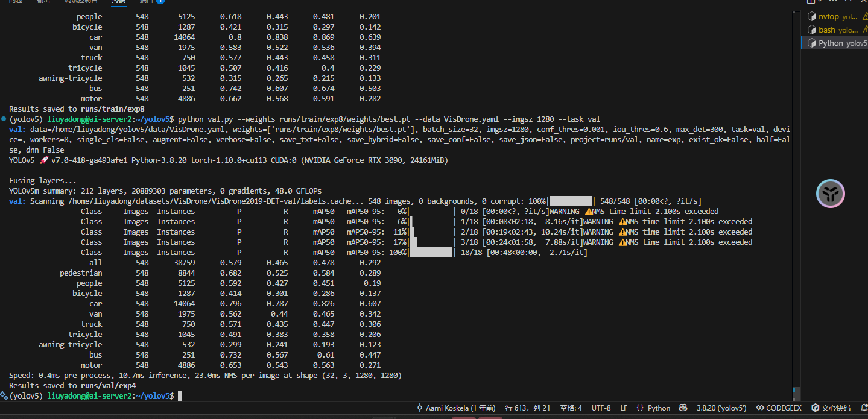Click the split terminal icon above the terminal list
Viewport: 868px width, 419px height.
pyautogui.click(x=811, y=2)
